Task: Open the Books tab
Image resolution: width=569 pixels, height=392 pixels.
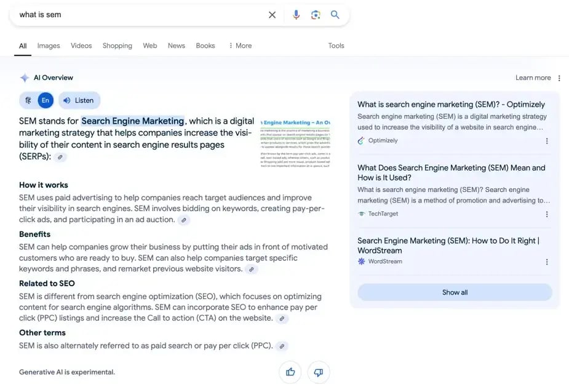Action: coord(205,46)
